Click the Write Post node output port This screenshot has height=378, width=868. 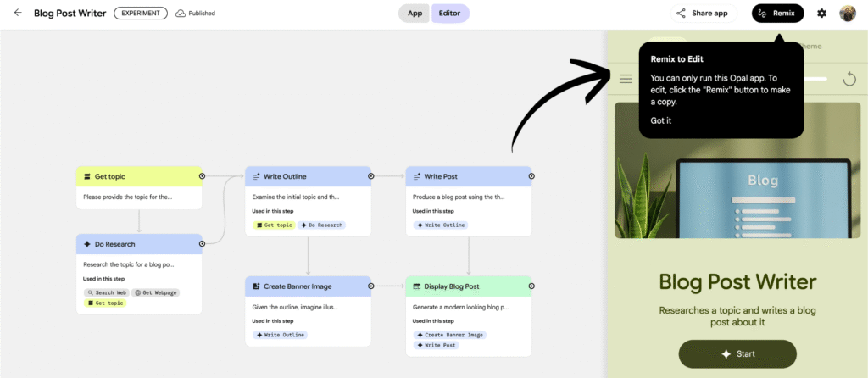[531, 176]
